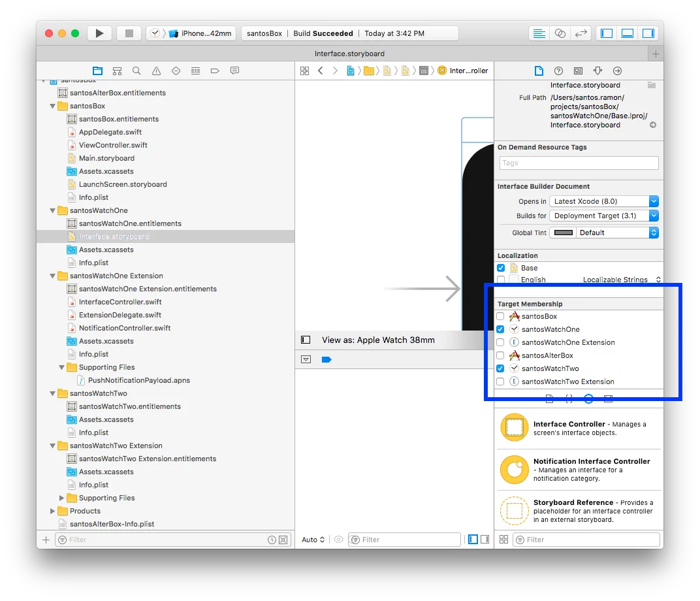The height and width of the screenshot is (601, 700).
Task: Click the Global Tint color well
Action: click(563, 233)
